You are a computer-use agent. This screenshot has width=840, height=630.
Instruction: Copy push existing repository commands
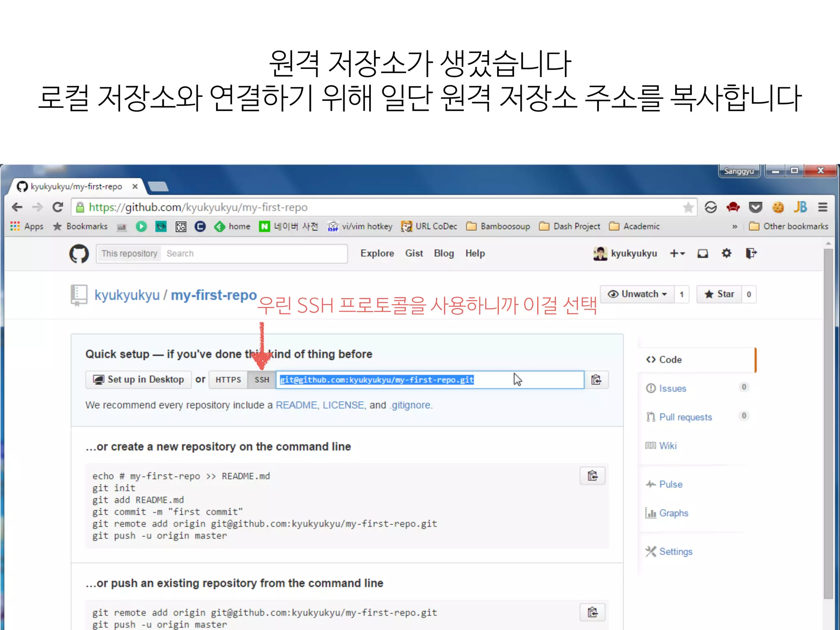593,612
